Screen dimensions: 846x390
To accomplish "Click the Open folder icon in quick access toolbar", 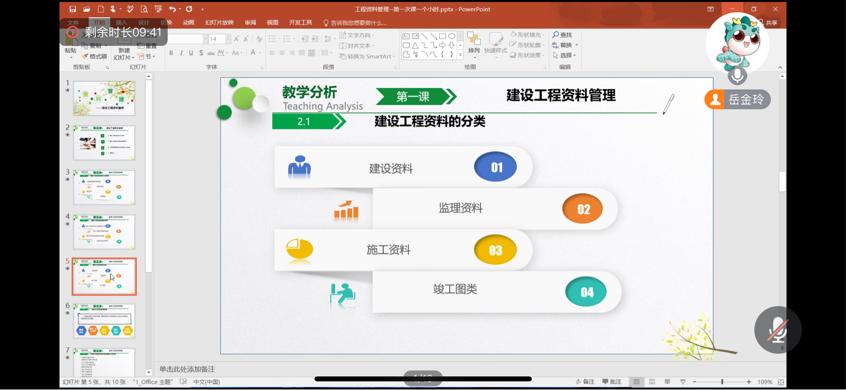I will 87,9.
